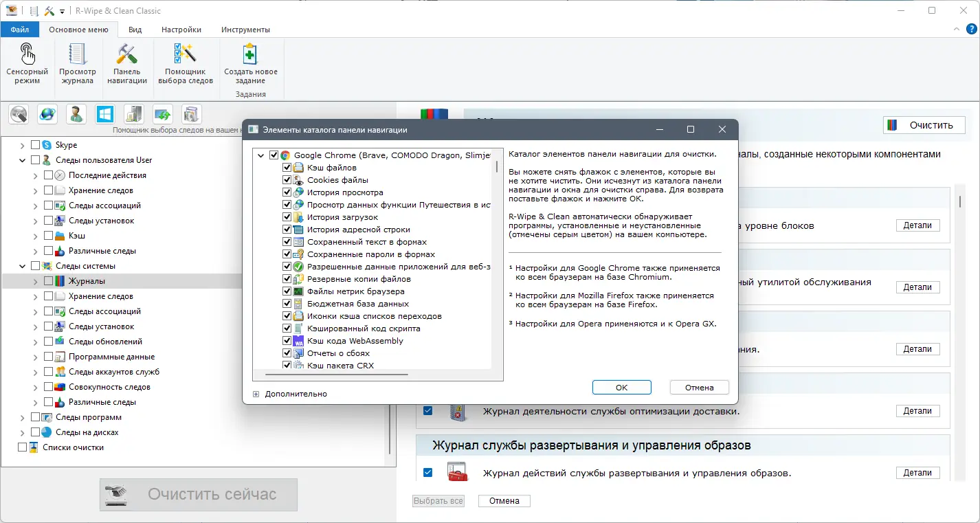
Task: Click the computer tower toolbar icon
Action: pyautogui.click(x=134, y=113)
